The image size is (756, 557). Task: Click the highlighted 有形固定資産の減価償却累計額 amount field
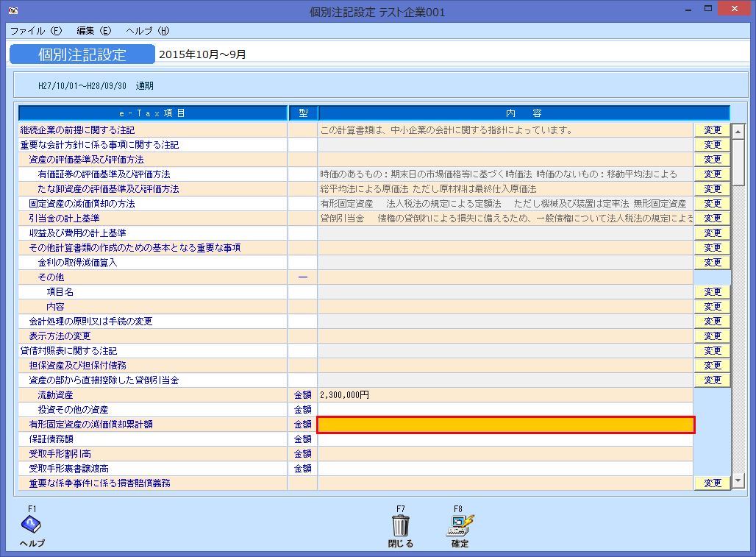pos(505,425)
